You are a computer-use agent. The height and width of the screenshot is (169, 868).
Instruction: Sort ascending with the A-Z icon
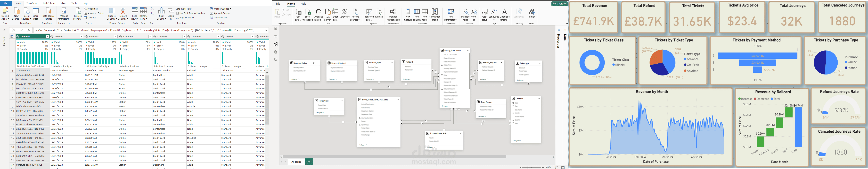coord(152,9)
